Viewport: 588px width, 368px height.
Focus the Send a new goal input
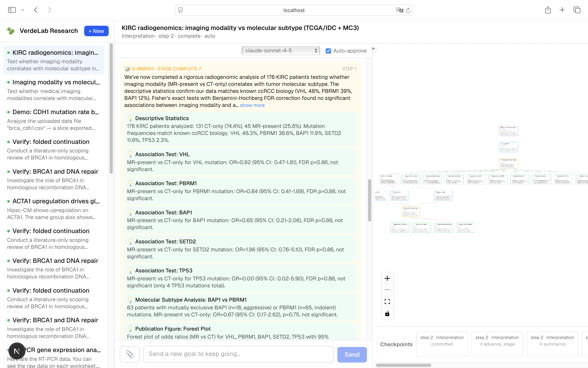point(238,354)
